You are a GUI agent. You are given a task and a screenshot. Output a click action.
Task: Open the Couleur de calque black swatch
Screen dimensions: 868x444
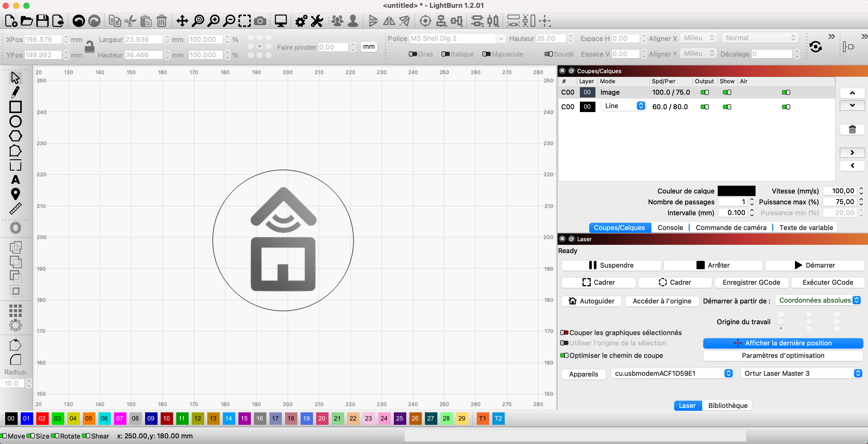coord(736,191)
